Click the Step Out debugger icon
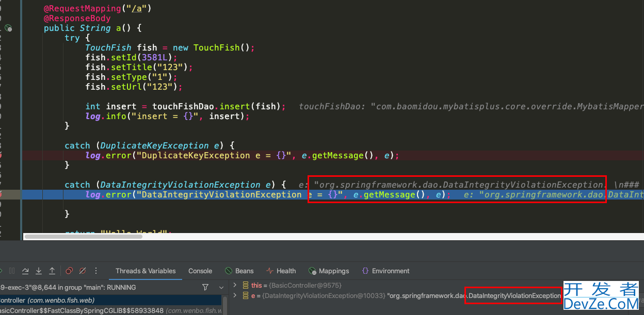Viewport: 644px width, 315px height. click(x=52, y=271)
